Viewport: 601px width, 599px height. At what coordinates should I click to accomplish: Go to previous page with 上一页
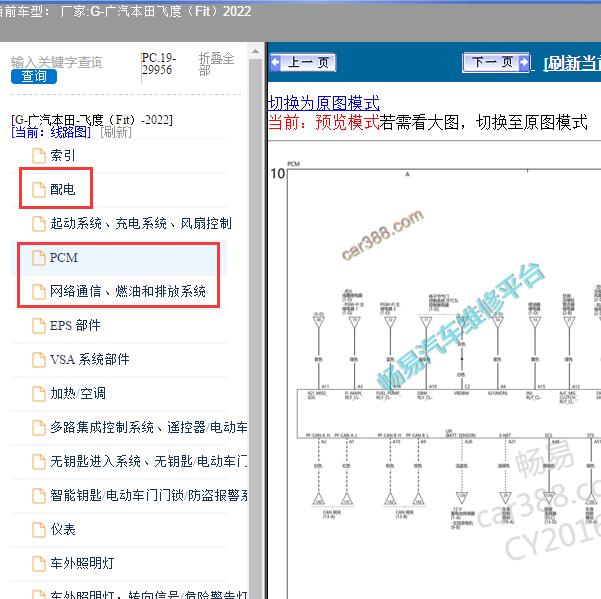tap(302, 62)
